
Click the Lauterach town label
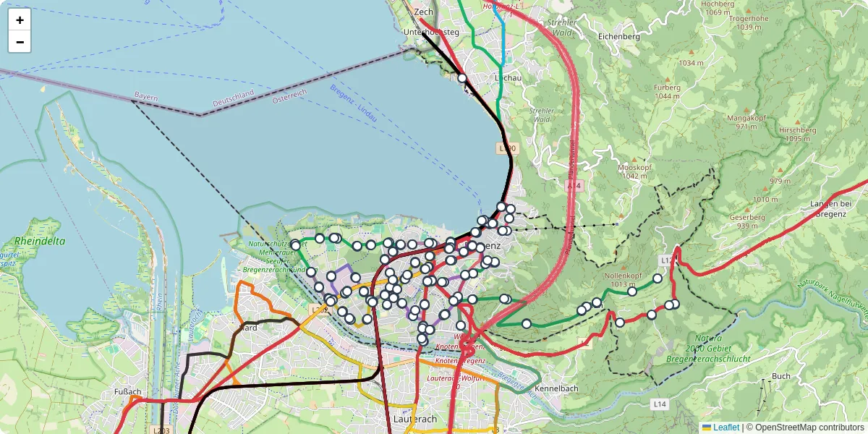[415, 419]
